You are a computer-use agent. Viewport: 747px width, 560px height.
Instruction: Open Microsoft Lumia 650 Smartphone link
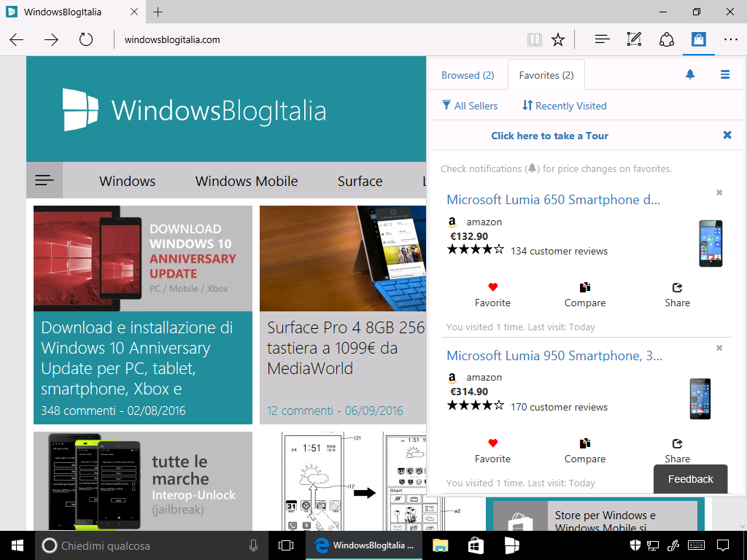point(554,200)
